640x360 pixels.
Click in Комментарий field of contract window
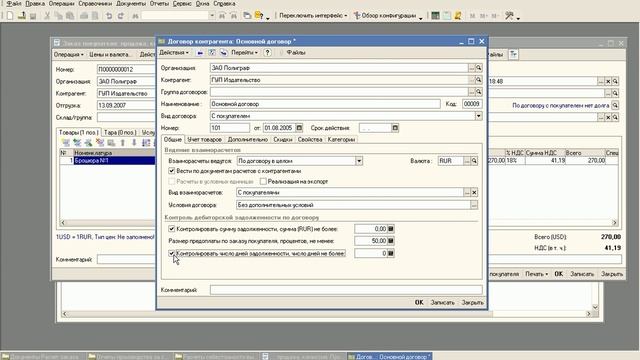point(346,290)
